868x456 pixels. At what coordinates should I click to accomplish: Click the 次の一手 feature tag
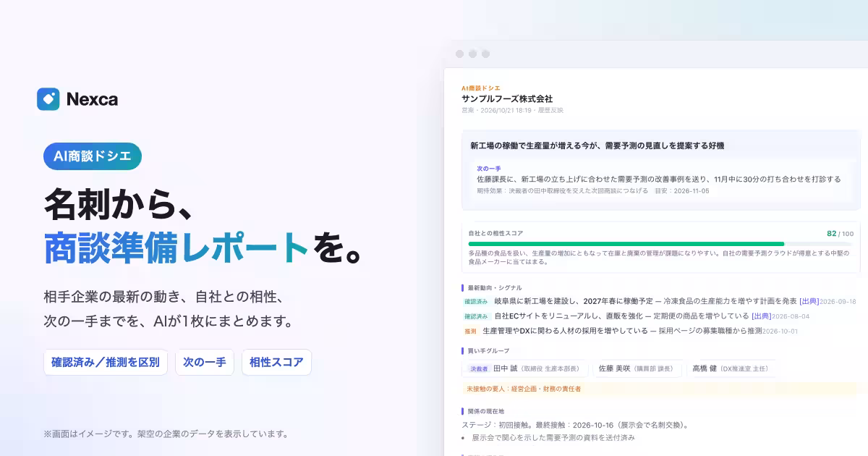(x=205, y=362)
